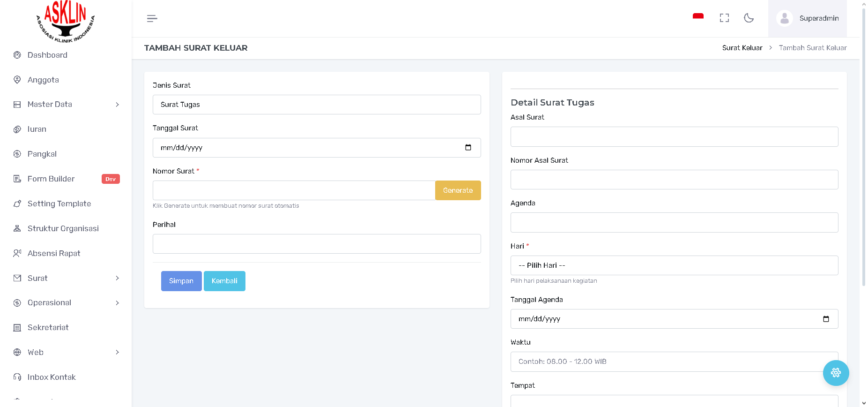Go to Form Builder in sidebar
868x407 pixels.
tap(51, 179)
